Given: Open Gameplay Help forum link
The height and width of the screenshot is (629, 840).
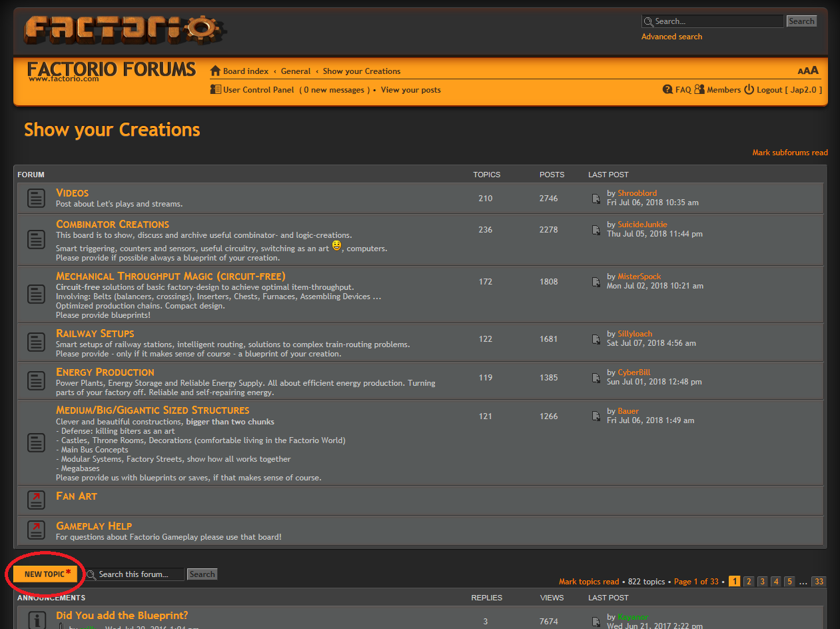Looking at the screenshot, I should (x=94, y=526).
